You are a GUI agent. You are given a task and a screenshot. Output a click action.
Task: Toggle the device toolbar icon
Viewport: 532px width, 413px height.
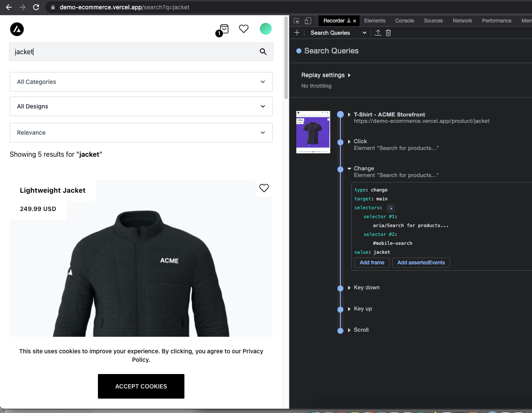click(x=308, y=20)
